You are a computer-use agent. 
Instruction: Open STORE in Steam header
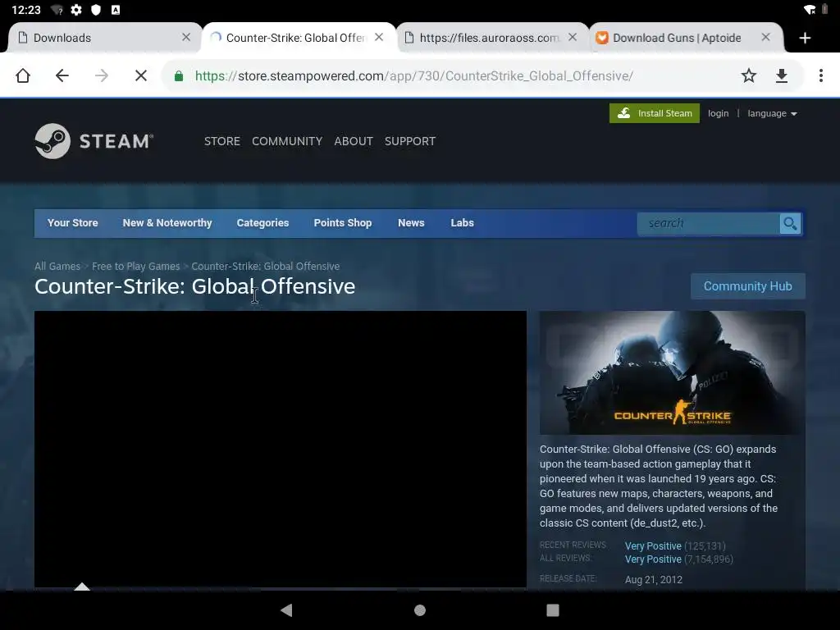tap(221, 141)
